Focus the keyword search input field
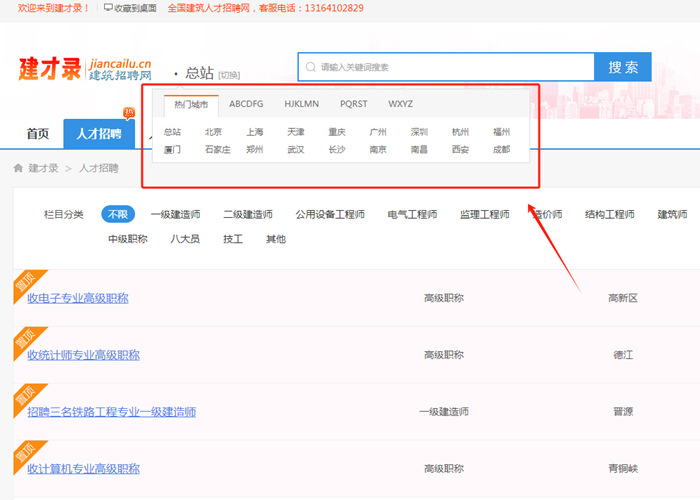This screenshot has height=500, width=700. 450,67
